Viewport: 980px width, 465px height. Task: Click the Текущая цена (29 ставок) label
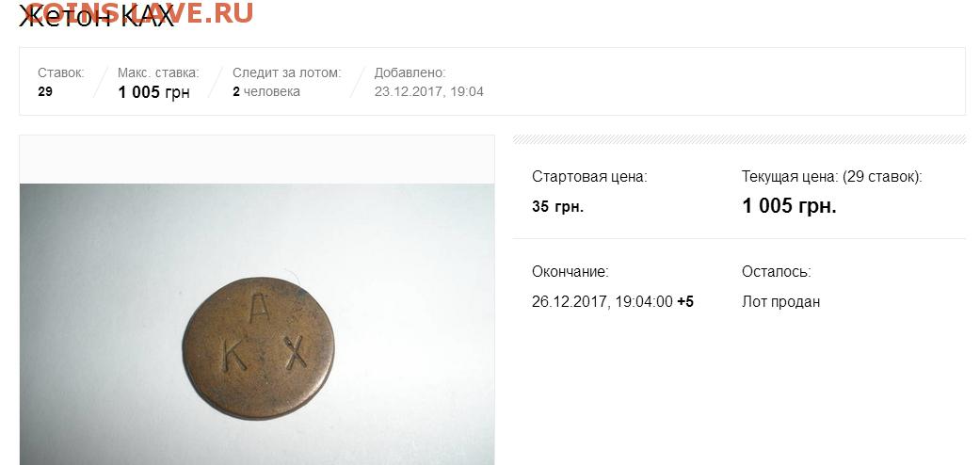(x=832, y=177)
